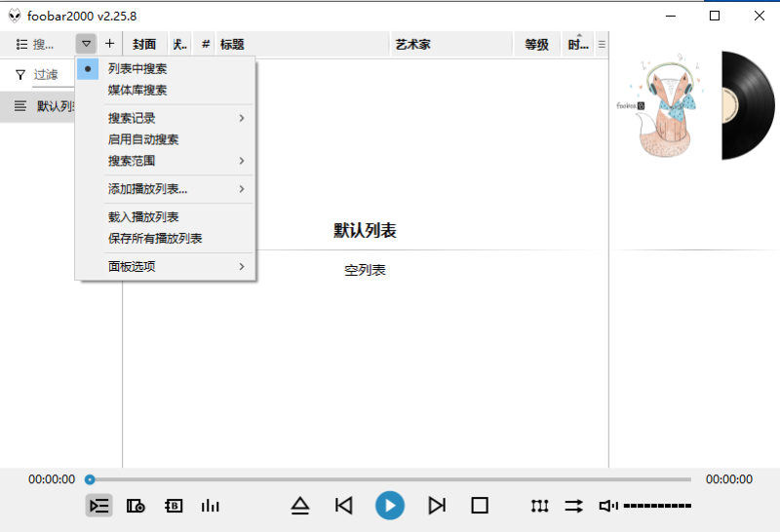
Task: Click the # track number column header
Action: pos(206,44)
